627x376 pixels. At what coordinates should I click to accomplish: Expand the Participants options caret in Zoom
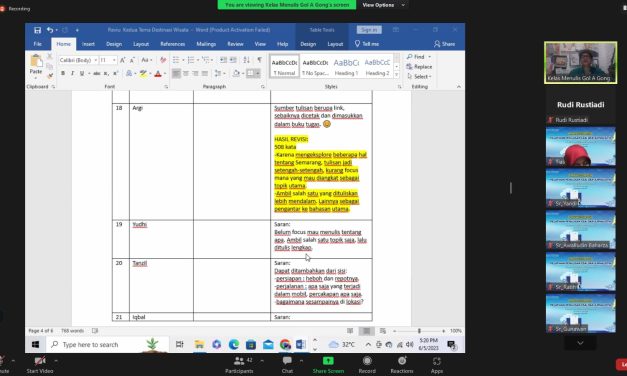[x=262, y=360]
